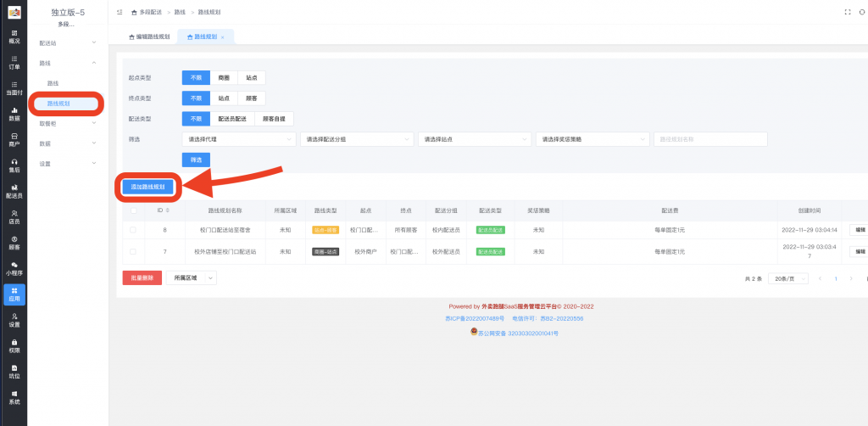Open the 请选择配送分组 dropdown
868x426 pixels.
357,139
